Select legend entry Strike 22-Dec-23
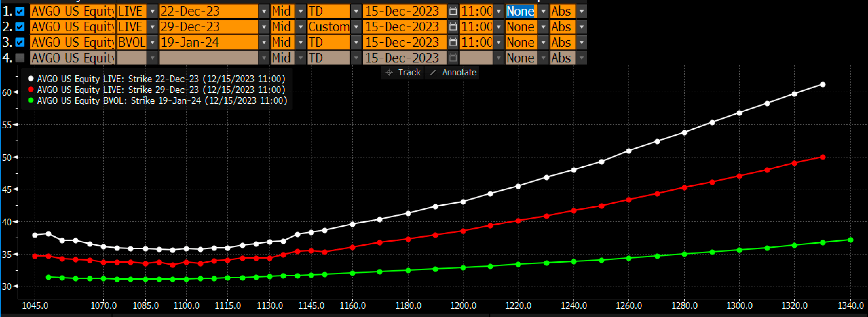The image size is (868, 317). click(x=161, y=79)
